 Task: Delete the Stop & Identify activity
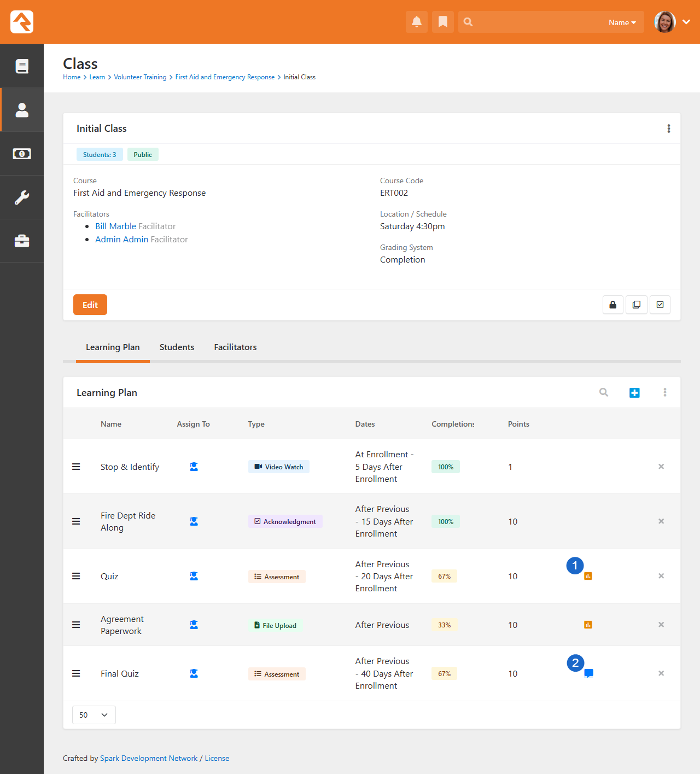tap(661, 467)
